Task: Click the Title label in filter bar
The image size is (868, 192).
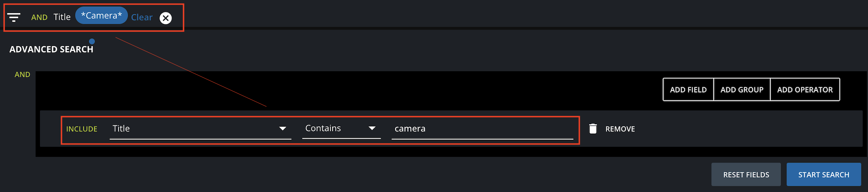Action: coord(62,17)
